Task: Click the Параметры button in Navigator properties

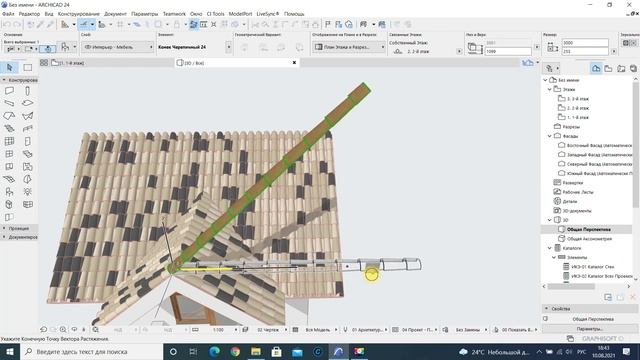Action: click(590, 329)
